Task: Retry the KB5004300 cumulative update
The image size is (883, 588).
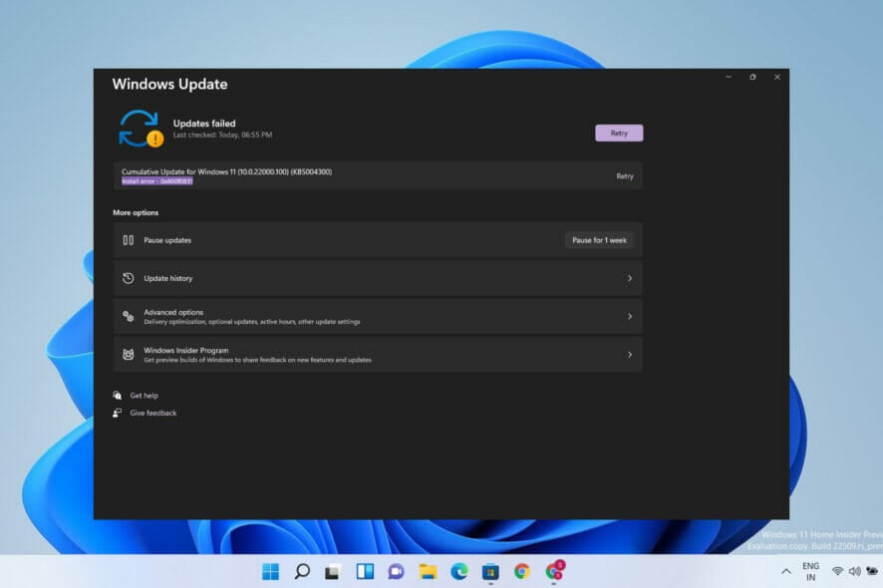Action: coord(624,176)
